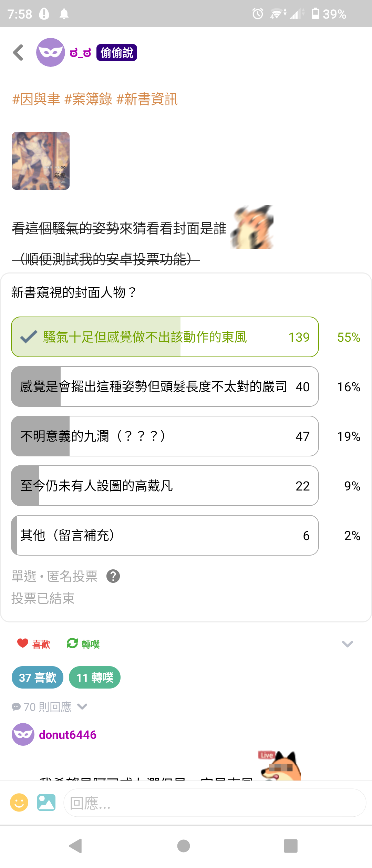372x868 pixels.
Task: Expand the 70 則回應 responses chevron
Action: pyautogui.click(x=82, y=707)
